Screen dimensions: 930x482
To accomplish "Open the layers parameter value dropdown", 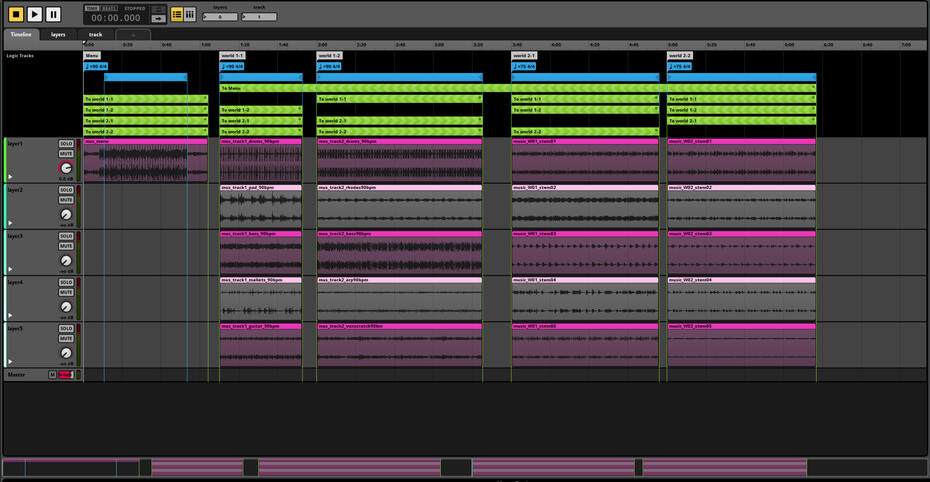I will coord(220,18).
